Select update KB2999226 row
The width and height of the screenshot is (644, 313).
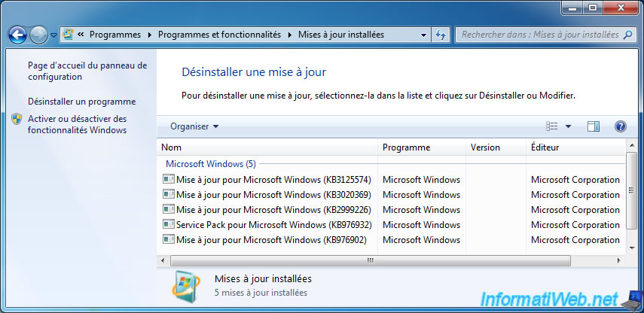[x=392, y=210]
